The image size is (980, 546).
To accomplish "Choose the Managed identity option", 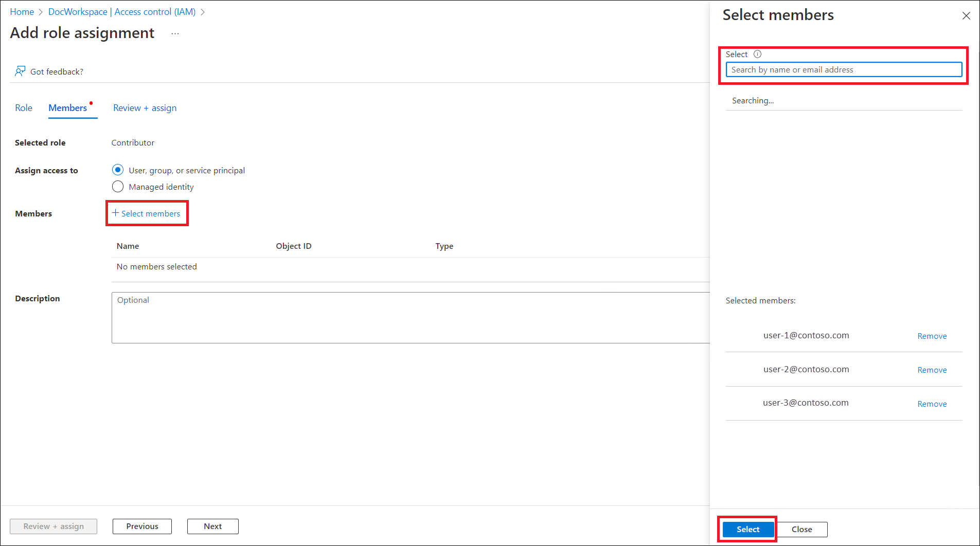I will 118,187.
